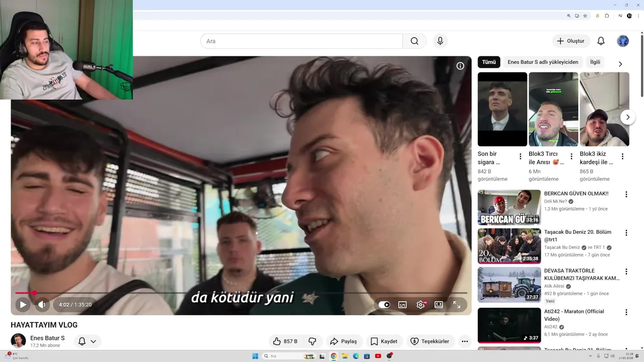Switch to theater mode
Screen dimensions: 644x362
tap(439, 305)
